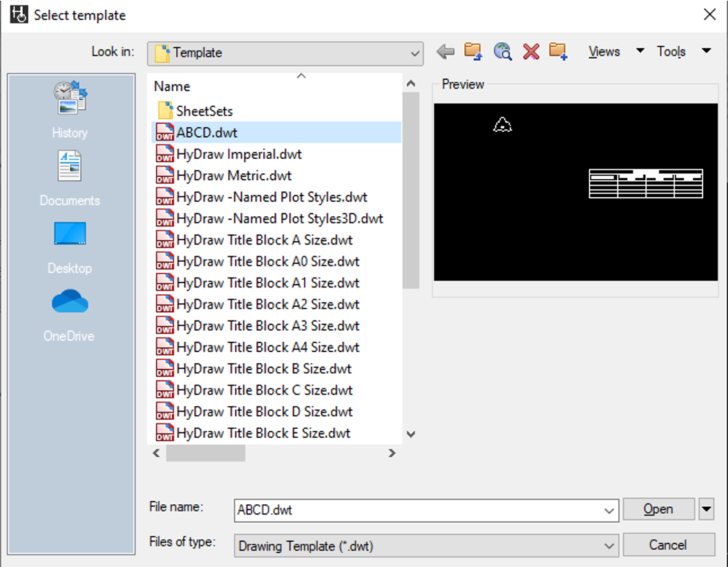The width and height of the screenshot is (728, 567).
Task: Sort by the Name column header
Action: click(172, 86)
